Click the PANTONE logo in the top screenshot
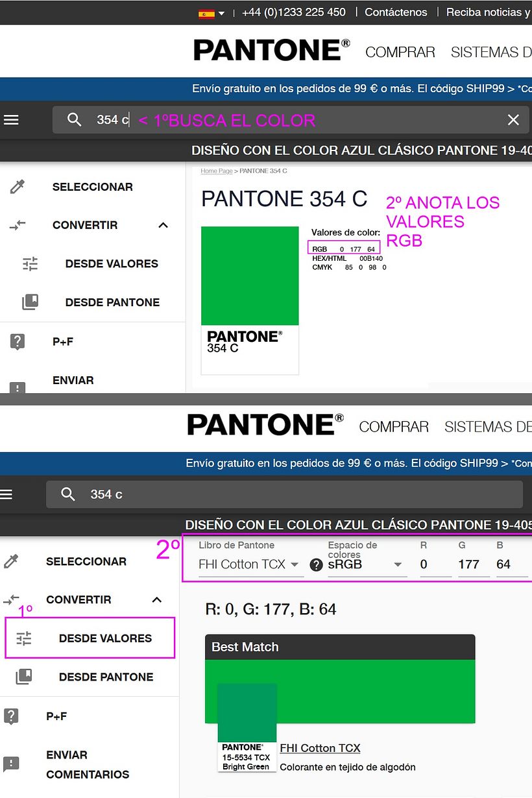Viewport: 532px width, 798px height. [x=271, y=51]
